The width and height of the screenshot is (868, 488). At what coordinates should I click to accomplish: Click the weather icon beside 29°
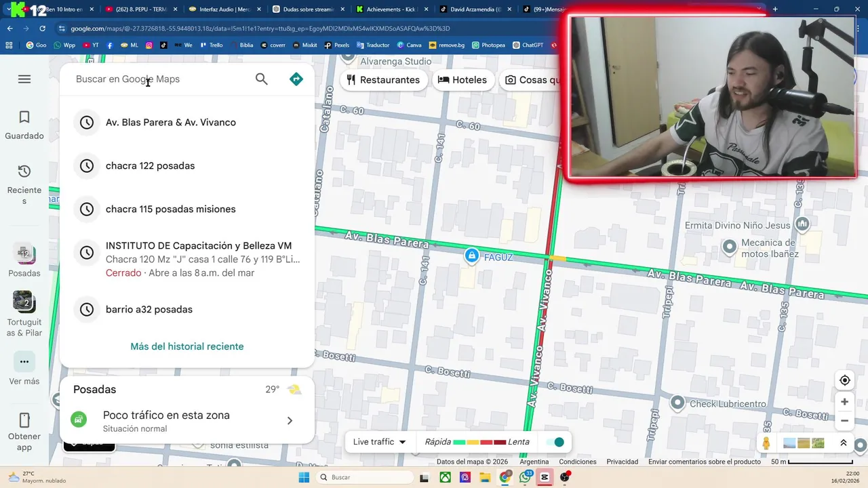point(294,390)
